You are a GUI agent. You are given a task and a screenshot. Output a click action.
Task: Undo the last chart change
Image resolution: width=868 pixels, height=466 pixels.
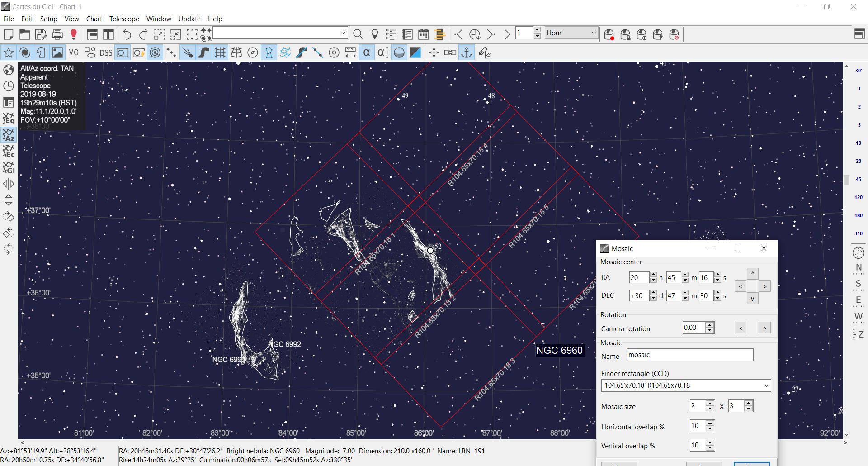(127, 34)
